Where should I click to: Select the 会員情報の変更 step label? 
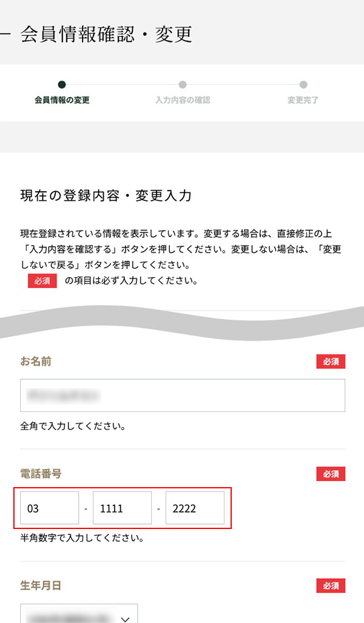(x=62, y=100)
